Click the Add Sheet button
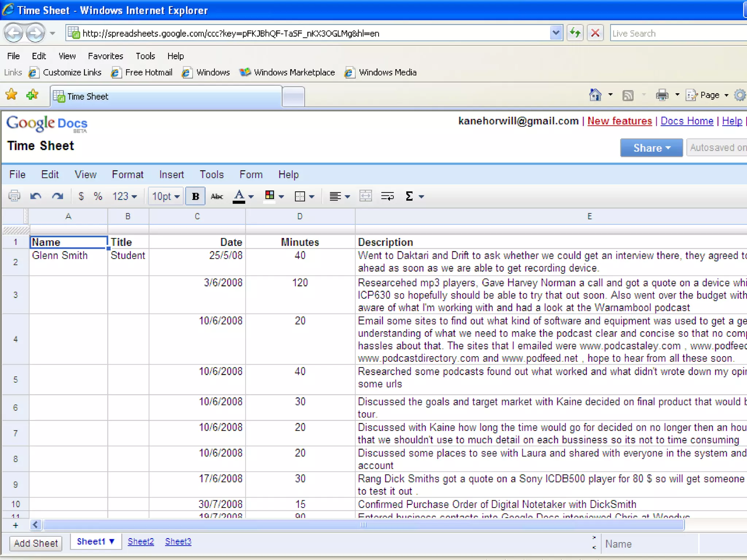Screen dimensions: 747x560 [36, 543]
